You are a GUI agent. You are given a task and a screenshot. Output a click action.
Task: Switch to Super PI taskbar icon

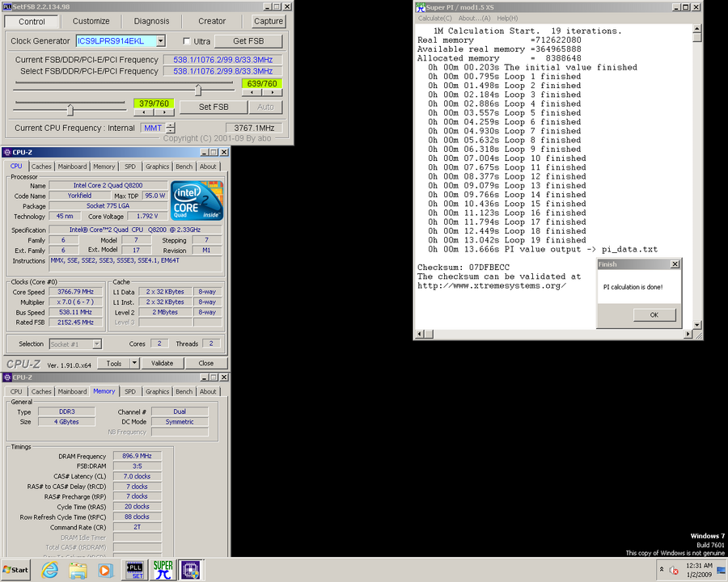163,569
